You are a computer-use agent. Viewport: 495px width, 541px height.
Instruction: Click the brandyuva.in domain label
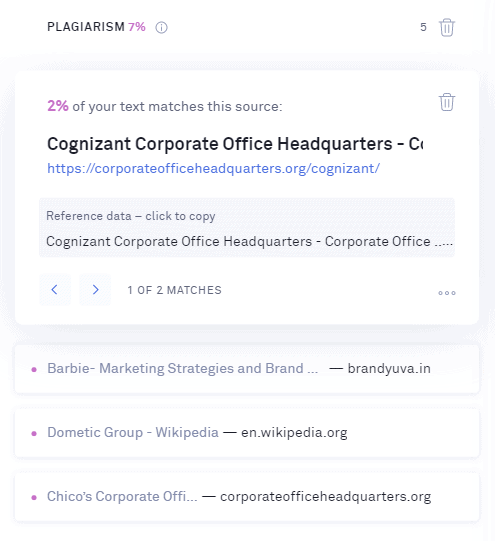point(389,368)
